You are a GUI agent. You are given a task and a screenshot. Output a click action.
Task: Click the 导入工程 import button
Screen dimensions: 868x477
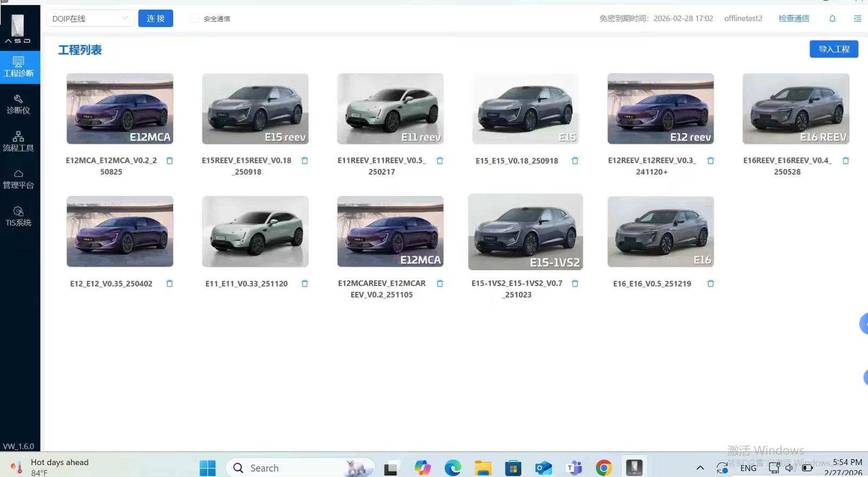point(834,49)
